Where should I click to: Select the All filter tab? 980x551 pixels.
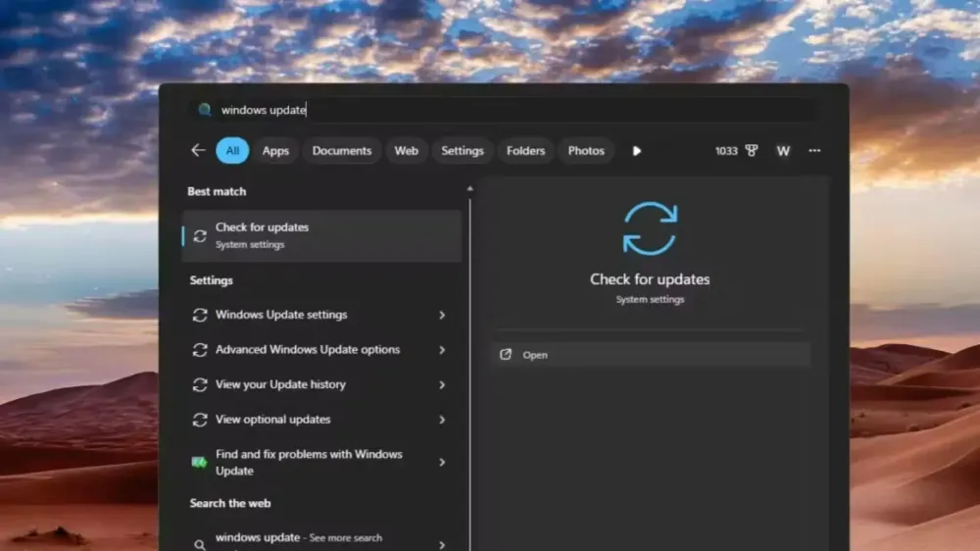(x=232, y=151)
